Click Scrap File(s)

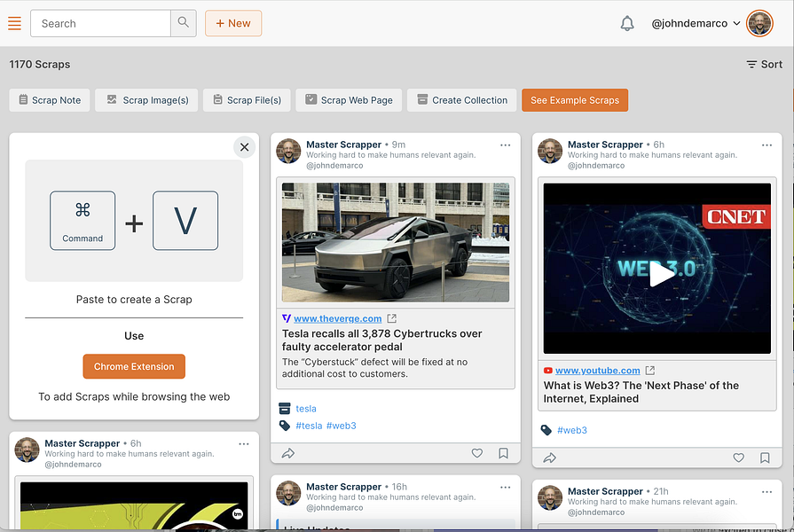[x=247, y=100]
